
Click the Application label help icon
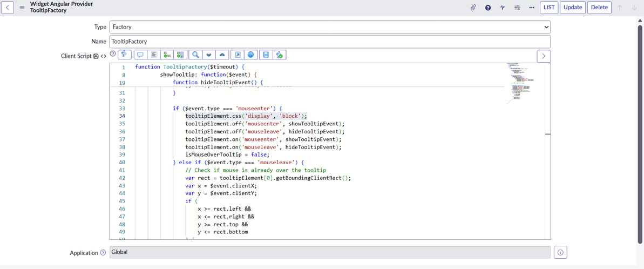(103, 253)
